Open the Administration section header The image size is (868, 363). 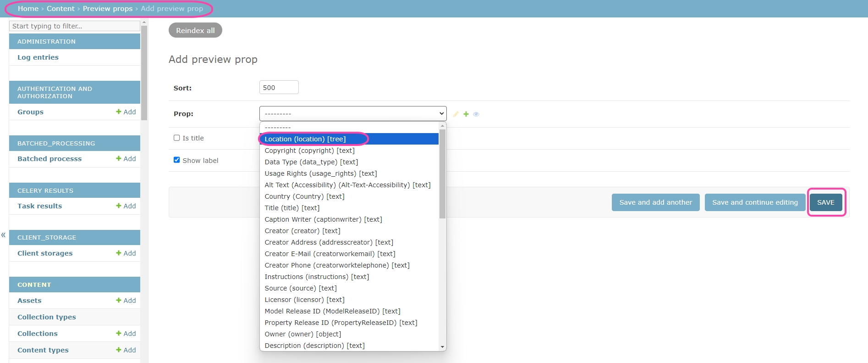(x=46, y=41)
